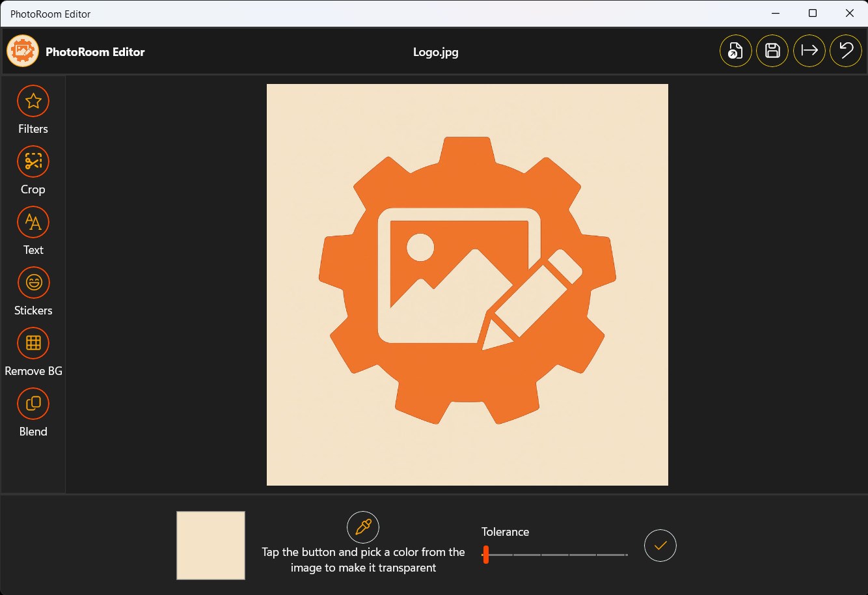
Task: Open the Filters tool in the sidebar
Action: pyautogui.click(x=33, y=102)
